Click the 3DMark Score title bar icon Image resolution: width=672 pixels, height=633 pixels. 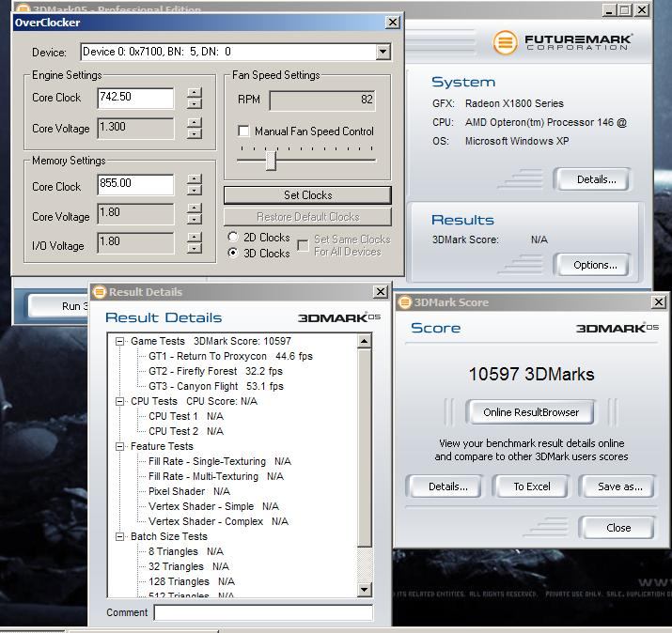click(x=404, y=302)
